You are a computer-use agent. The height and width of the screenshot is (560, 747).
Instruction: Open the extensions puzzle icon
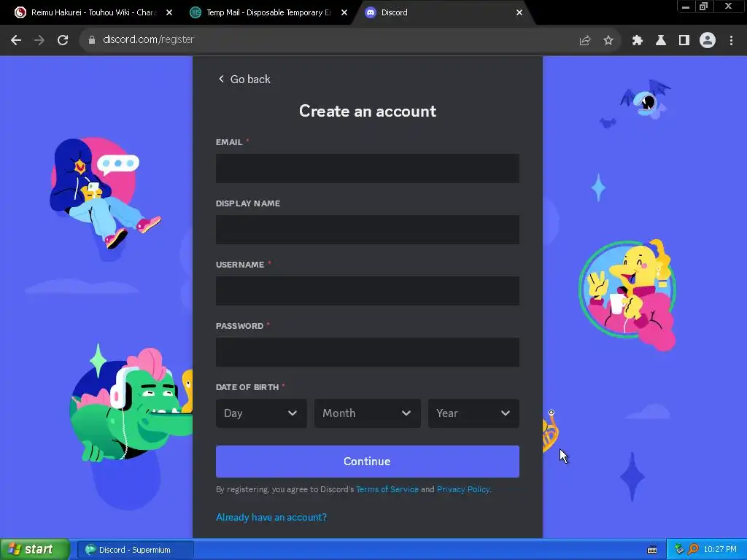click(637, 41)
